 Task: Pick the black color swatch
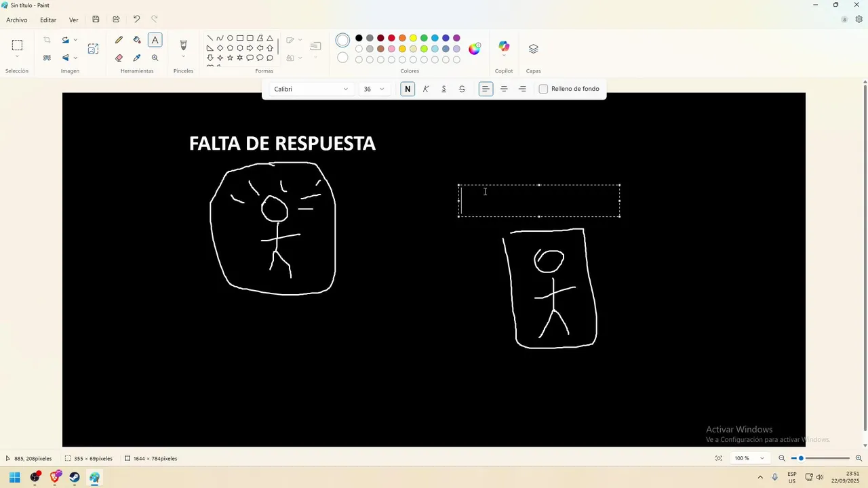click(359, 38)
